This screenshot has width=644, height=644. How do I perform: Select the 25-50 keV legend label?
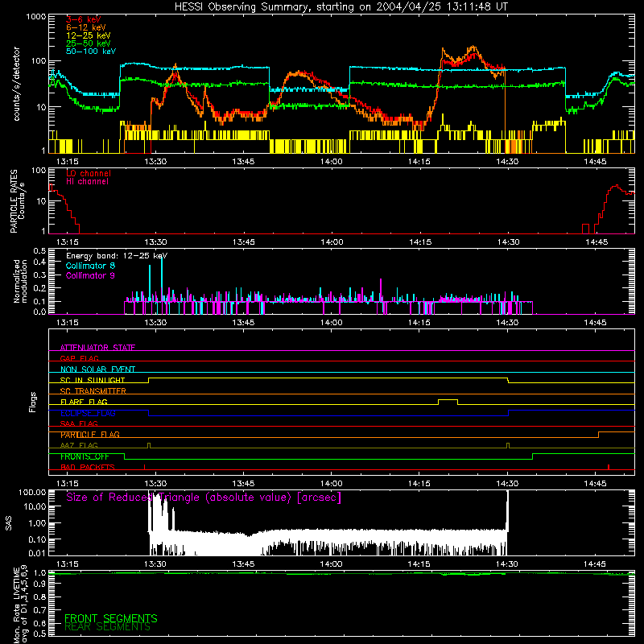click(88, 43)
